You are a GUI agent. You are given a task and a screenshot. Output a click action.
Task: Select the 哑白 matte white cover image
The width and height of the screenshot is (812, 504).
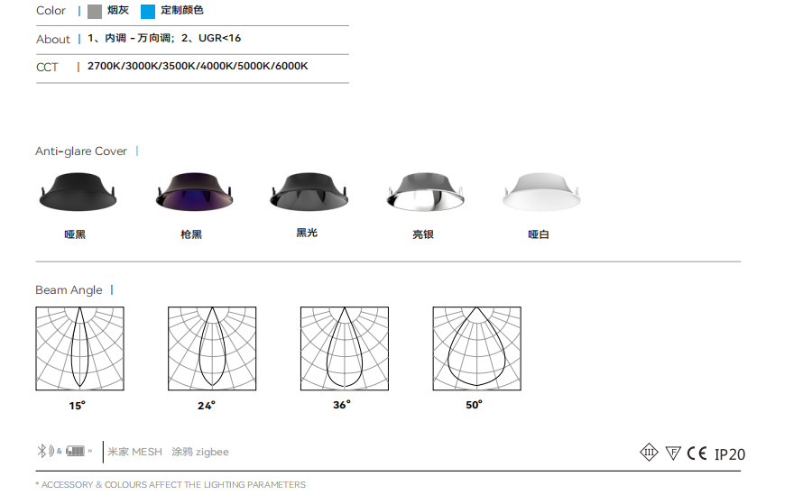(541, 191)
